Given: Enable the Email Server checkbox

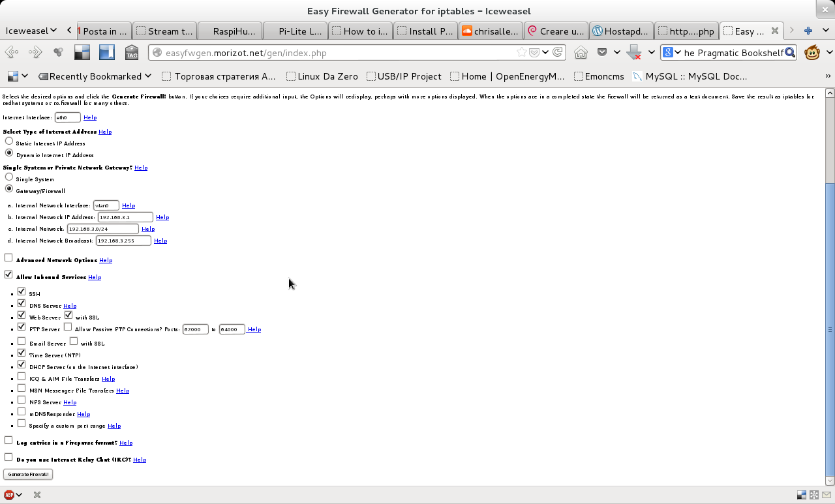Looking at the screenshot, I should (22, 342).
